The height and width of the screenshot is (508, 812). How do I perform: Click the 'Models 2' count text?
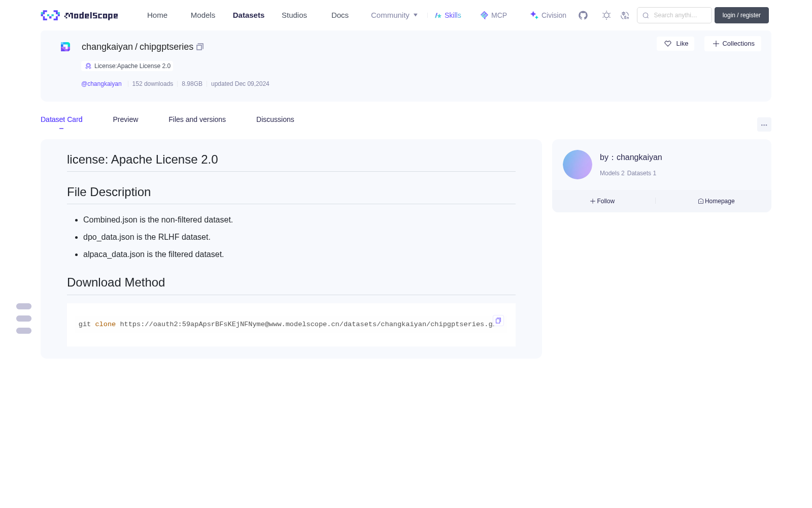click(x=612, y=173)
